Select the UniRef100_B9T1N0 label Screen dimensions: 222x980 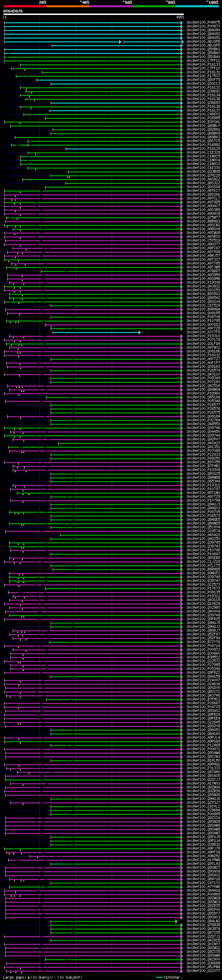pyautogui.click(x=203, y=493)
